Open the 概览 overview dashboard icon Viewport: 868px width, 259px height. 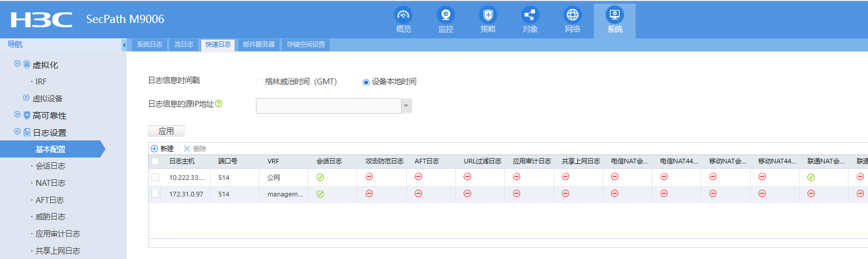[x=403, y=15]
